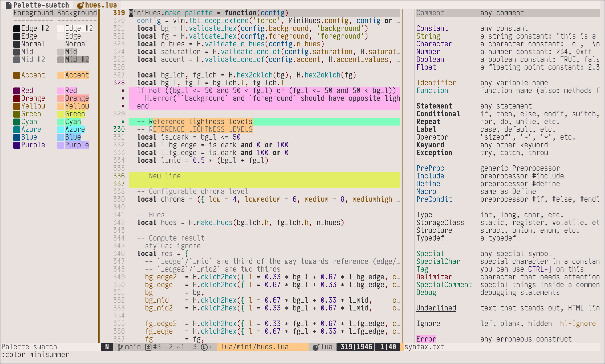Click the lua/mini/hues.lua path in statusline
This screenshot has width=605, height=364.
[255, 347]
